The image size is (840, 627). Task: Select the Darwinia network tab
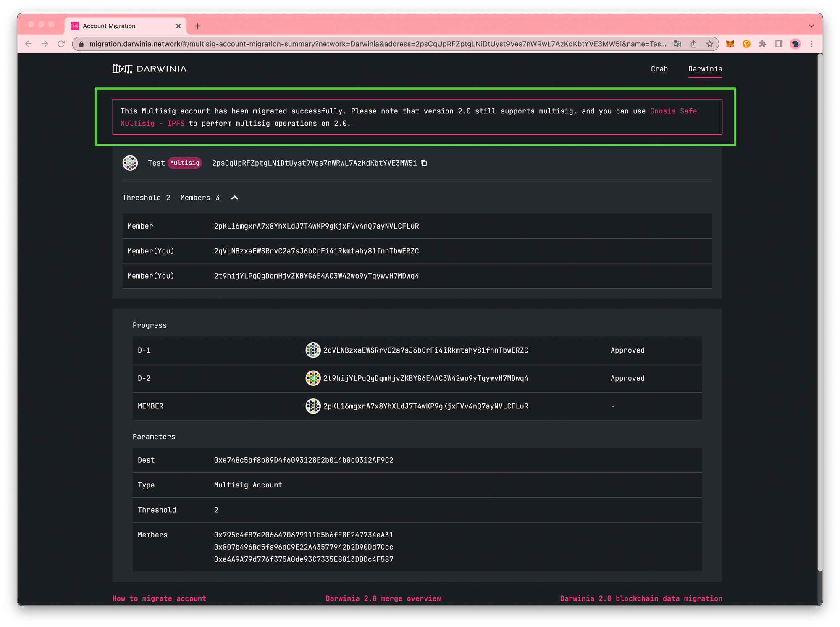pos(705,69)
